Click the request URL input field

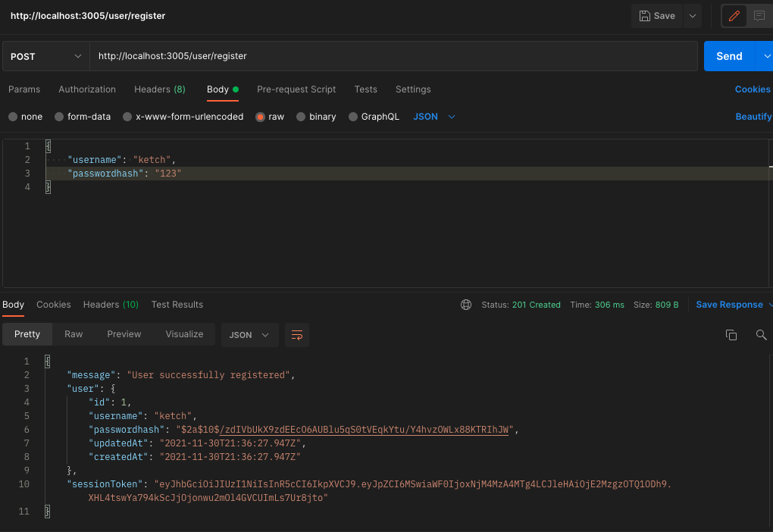coord(393,56)
